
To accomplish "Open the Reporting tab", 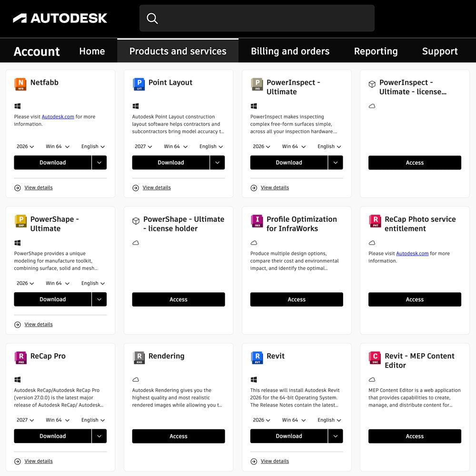I will coord(376,51).
